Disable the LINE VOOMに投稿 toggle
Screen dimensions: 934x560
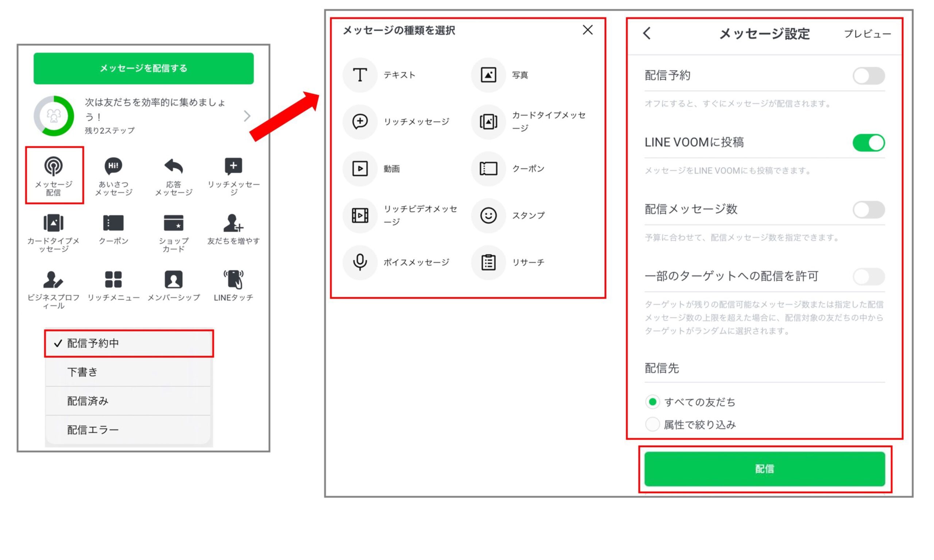click(x=869, y=142)
